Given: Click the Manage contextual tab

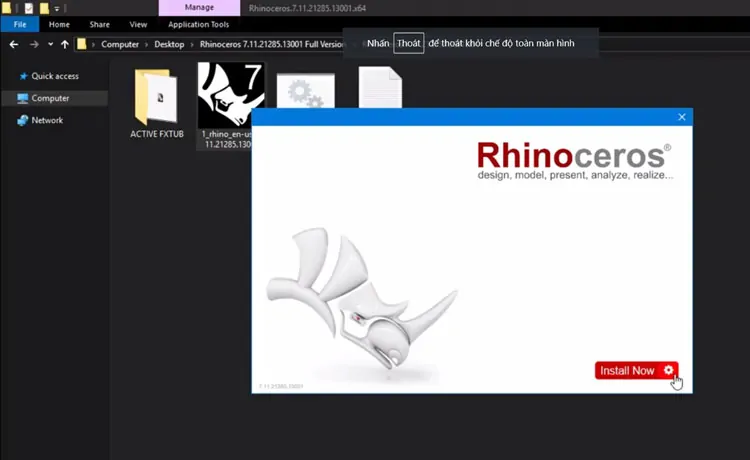Looking at the screenshot, I should pyautogui.click(x=199, y=8).
